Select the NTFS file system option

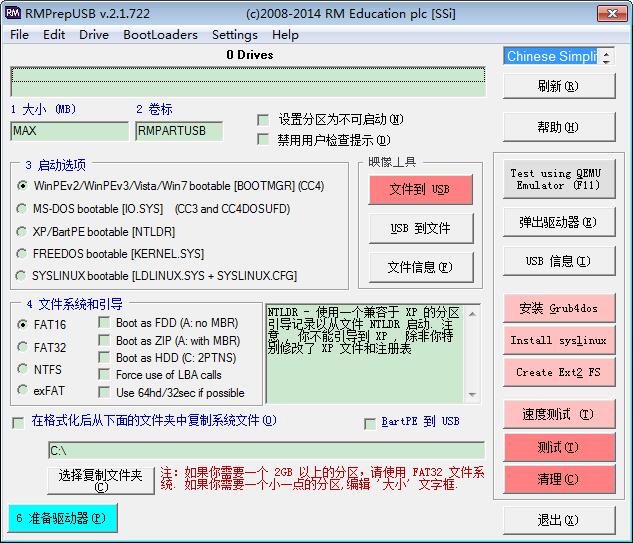tap(23, 369)
